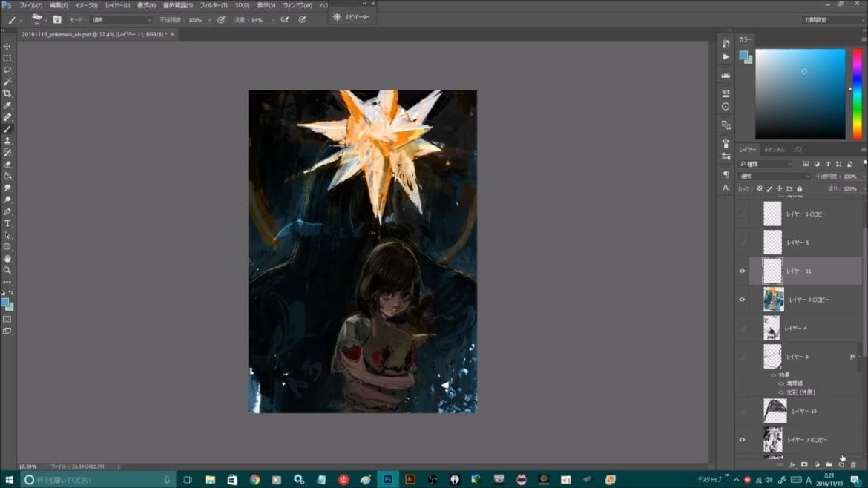The image size is (868, 488).
Task: Open the layer blend mode dropdown
Action: coord(772,175)
